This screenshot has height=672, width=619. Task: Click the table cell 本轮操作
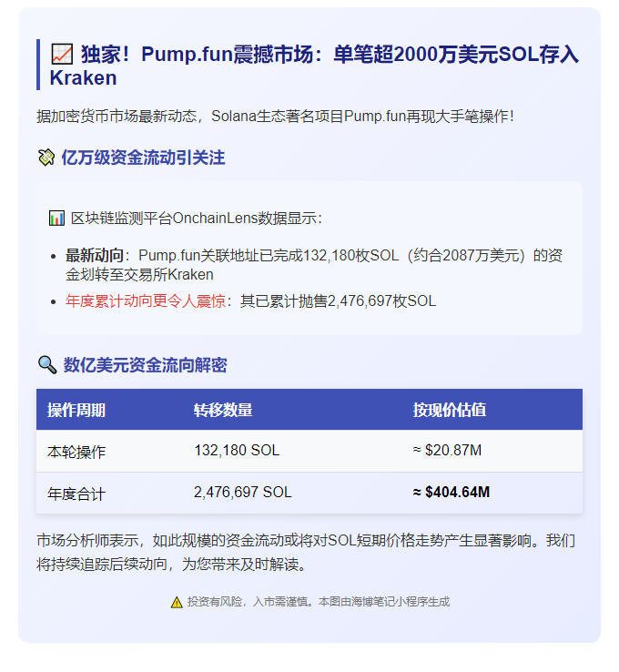76,452
